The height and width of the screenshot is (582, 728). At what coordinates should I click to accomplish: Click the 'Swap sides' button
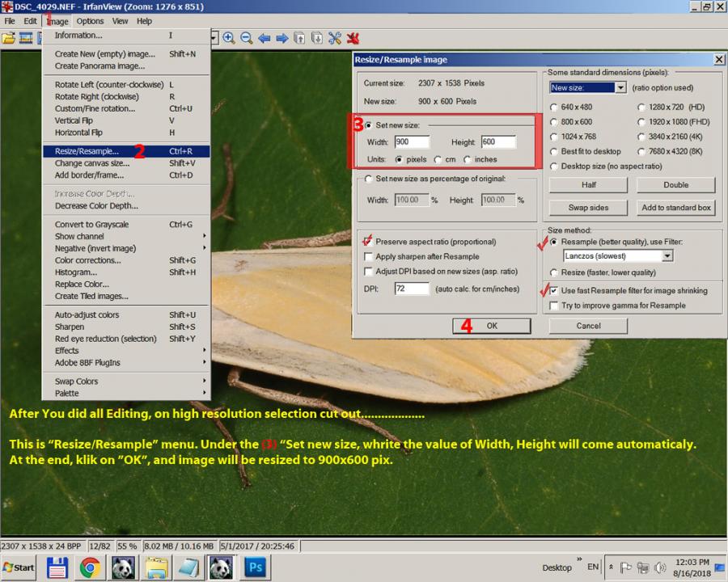pos(588,208)
